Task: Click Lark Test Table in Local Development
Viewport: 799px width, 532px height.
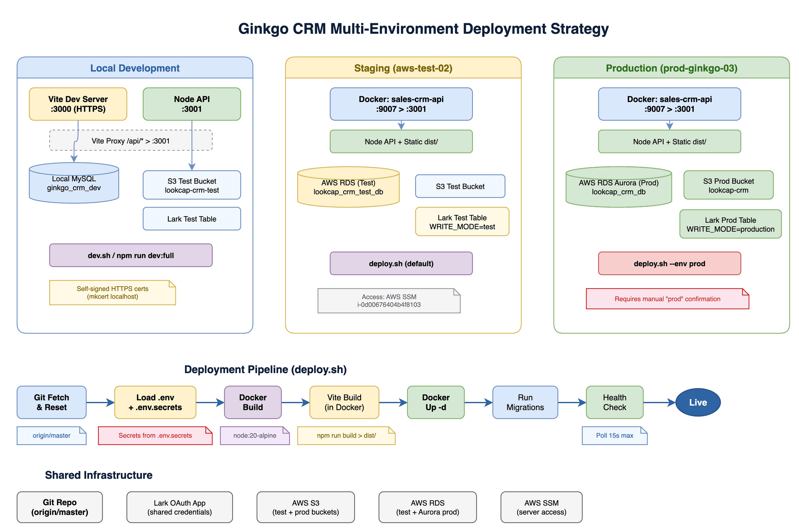Action: (x=192, y=219)
